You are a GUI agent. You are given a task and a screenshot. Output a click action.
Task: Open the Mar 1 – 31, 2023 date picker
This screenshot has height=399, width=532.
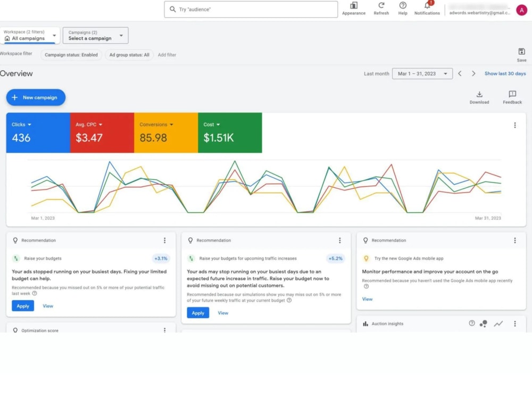(x=422, y=73)
